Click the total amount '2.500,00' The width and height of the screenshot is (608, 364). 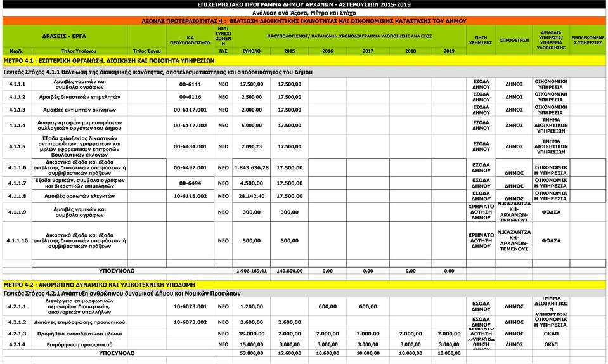(x=252, y=97)
